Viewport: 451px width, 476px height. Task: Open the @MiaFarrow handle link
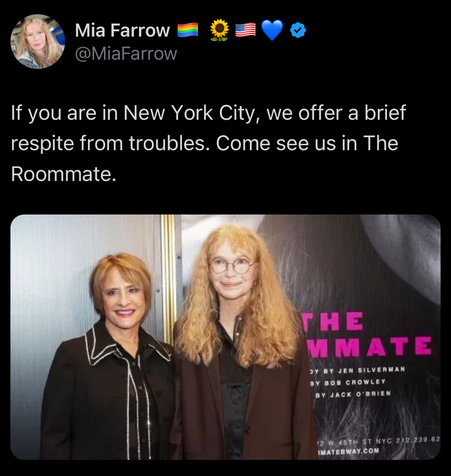coord(126,53)
